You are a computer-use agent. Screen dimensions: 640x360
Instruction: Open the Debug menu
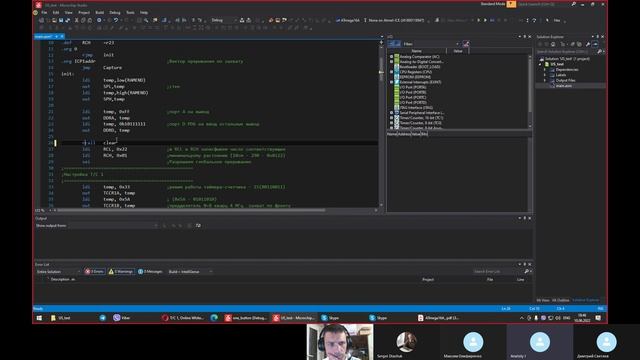115,13
